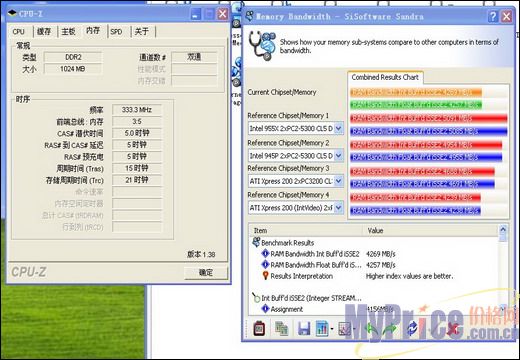Click the orange current chipset Int bandwidth bar
520x360 pixels.
coord(416,92)
